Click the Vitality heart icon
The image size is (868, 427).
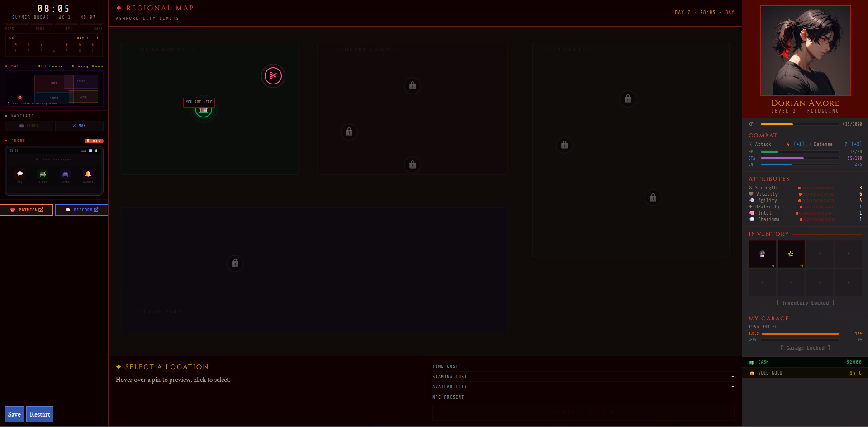(x=751, y=194)
